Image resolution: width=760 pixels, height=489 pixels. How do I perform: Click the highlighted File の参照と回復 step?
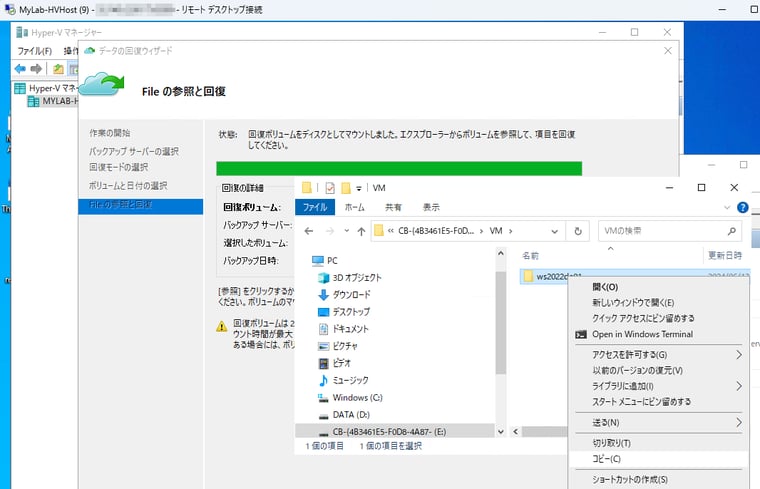tap(141, 206)
